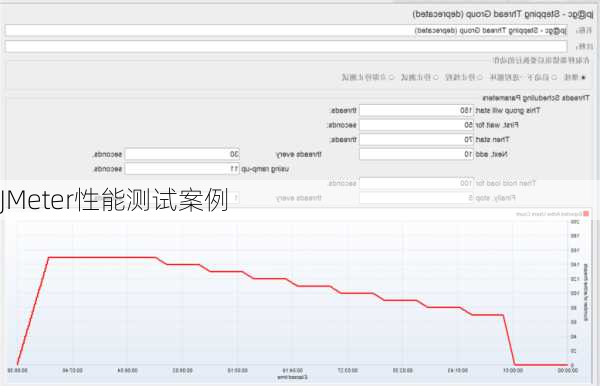The width and height of the screenshot is (600, 386).
Task: Click the red Expected Active Users Count legend swatch
Action: [586, 214]
